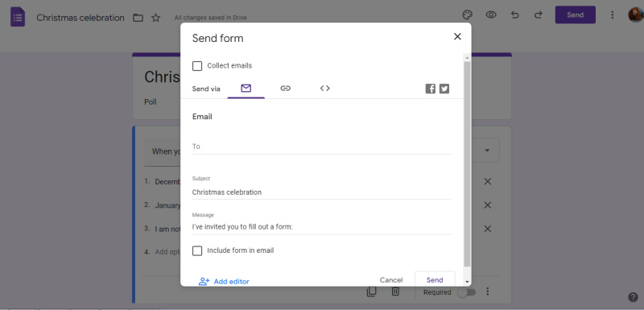Viewport: 644px width, 310px height.
Task: Duplicate the question with copy icon
Action: point(371,291)
